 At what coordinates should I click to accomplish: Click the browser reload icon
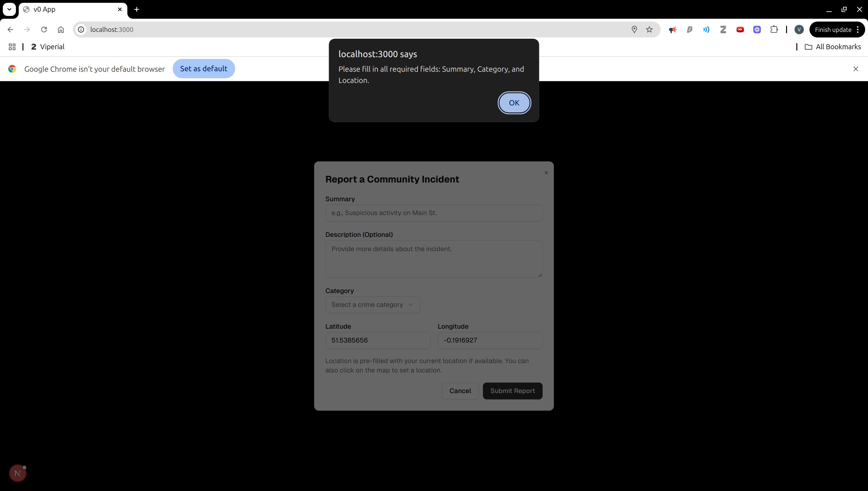pos(44,30)
